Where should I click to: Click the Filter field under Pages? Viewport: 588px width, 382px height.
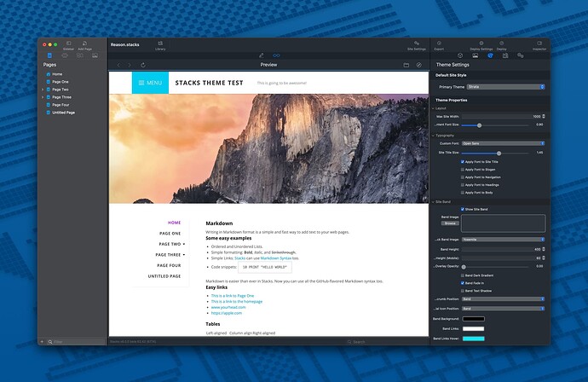(x=78, y=342)
